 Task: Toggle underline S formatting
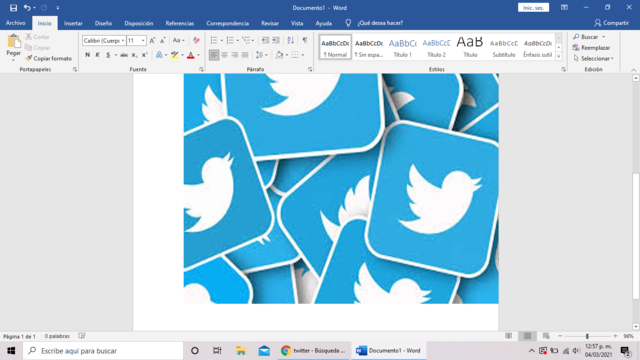pos(108,55)
